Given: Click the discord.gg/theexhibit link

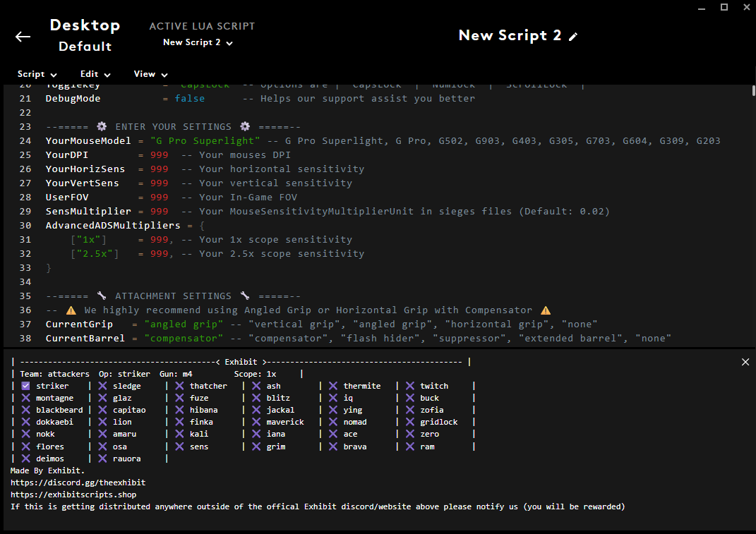Looking at the screenshot, I should (x=78, y=483).
